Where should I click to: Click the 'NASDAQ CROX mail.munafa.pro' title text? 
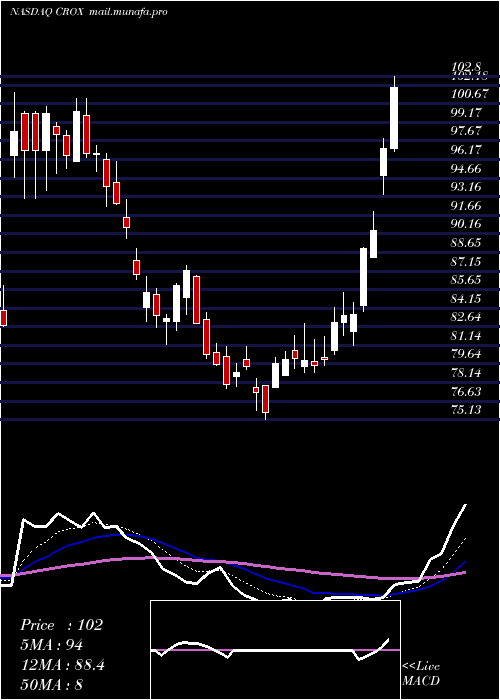tap(88, 12)
